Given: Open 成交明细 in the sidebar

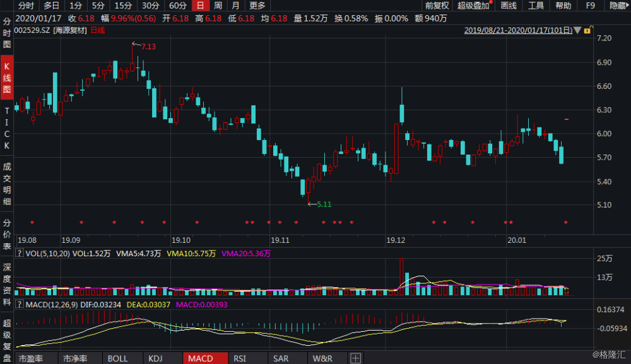Looking at the screenshot, I should (x=7, y=184).
